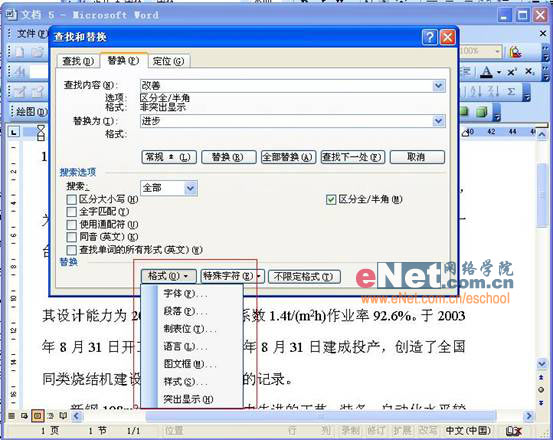
Task: Click the 全部替换 button
Action: [288, 157]
